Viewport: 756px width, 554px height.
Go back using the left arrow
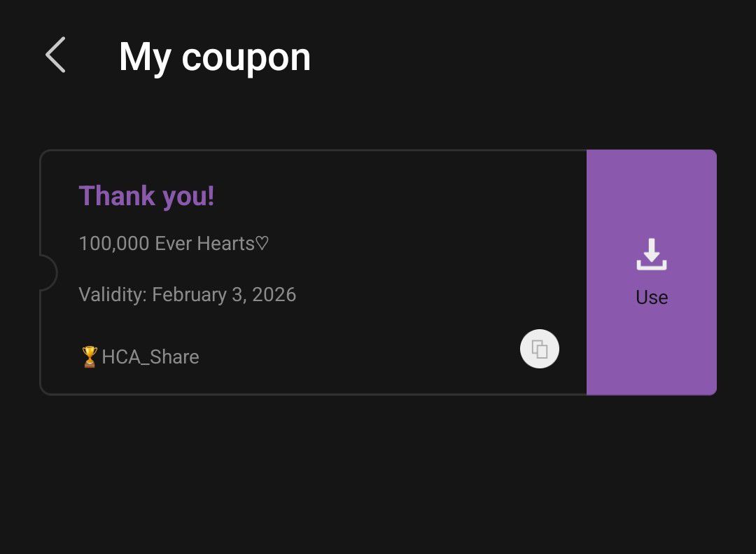pyautogui.click(x=56, y=55)
